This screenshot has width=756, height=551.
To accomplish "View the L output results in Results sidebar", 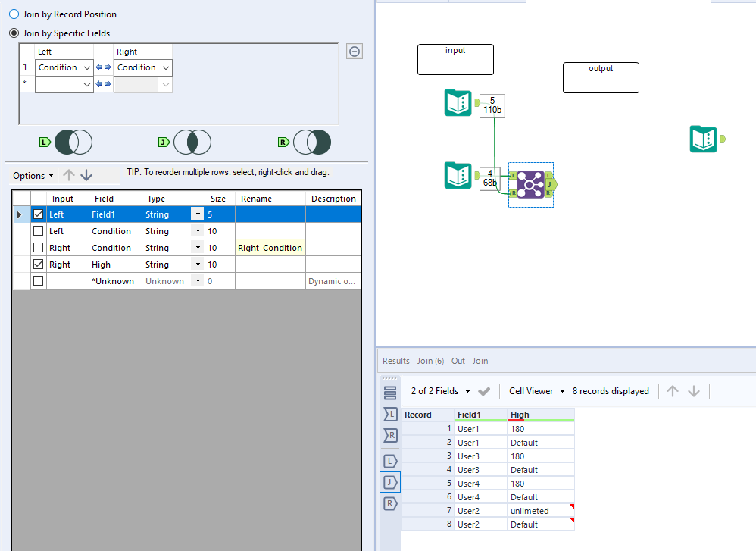I will (x=390, y=460).
